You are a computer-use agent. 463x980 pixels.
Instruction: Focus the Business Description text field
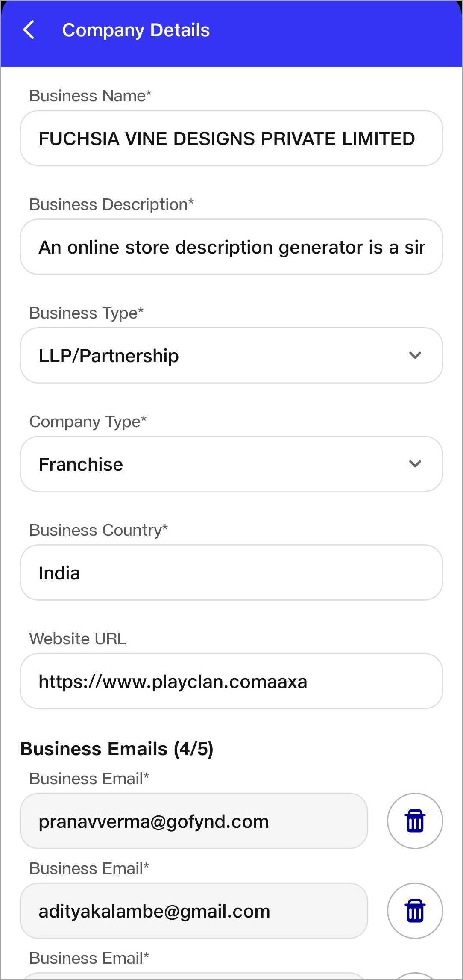[231, 247]
